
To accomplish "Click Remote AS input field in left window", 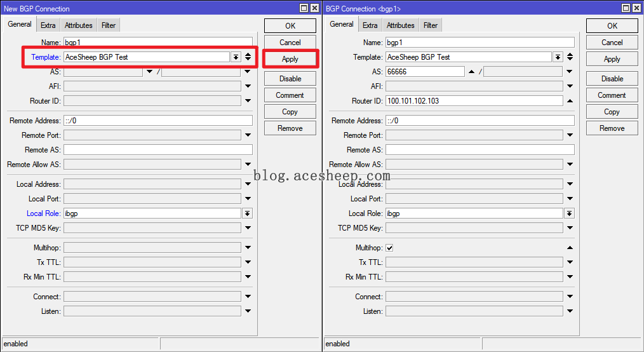I will pos(158,150).
